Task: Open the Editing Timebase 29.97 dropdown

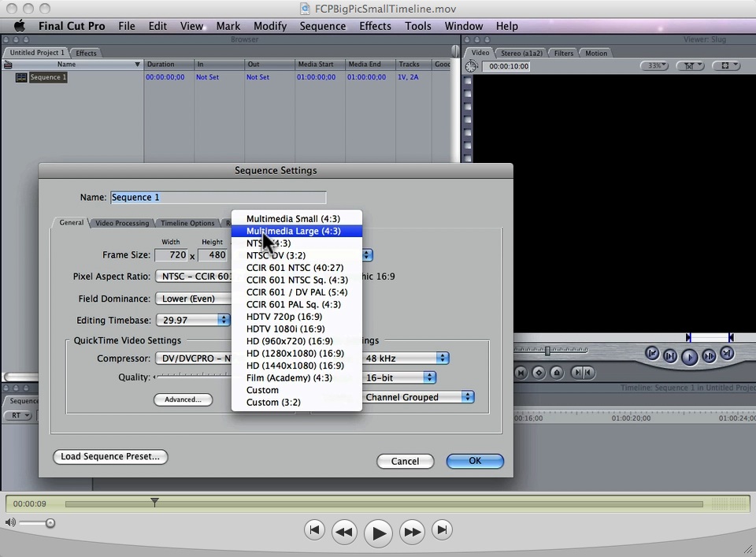Action: coord(193,320)
